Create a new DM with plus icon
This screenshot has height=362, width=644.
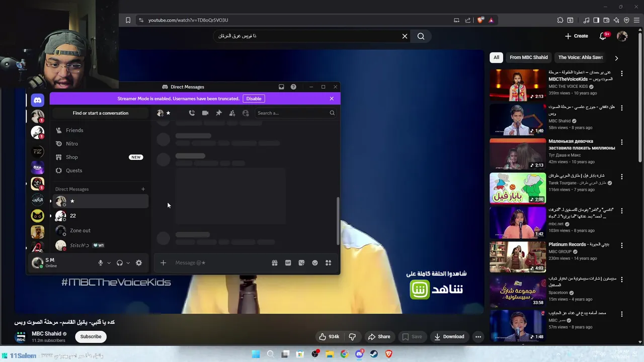tap(143, 189)
